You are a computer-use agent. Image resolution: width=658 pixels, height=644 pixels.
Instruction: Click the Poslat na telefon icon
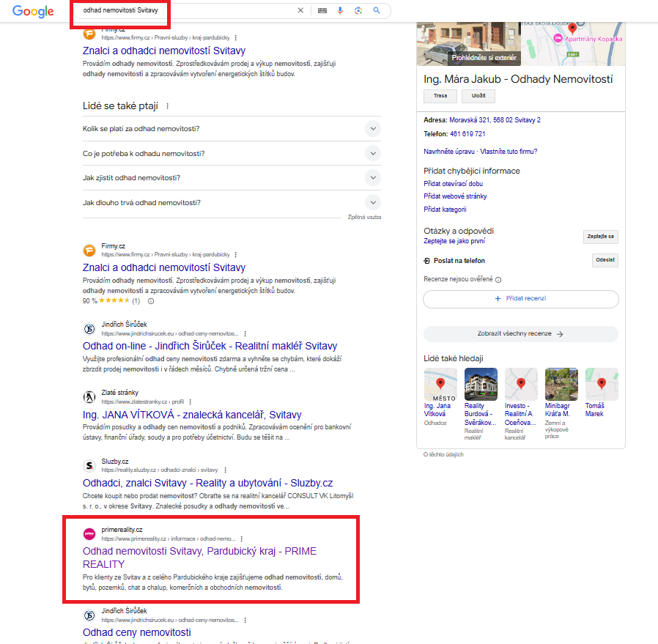[x=426, y=261]
